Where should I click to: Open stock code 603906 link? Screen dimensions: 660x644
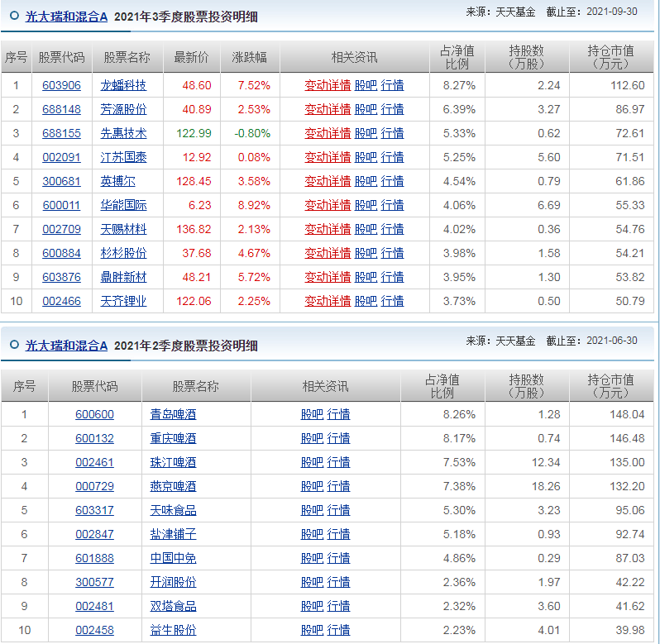tap(61, 85)
